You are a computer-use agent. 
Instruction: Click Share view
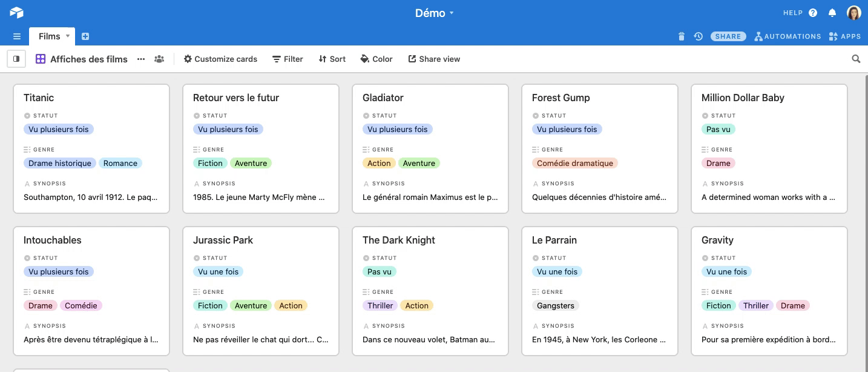pyautogui.click(x=434, y=59)
